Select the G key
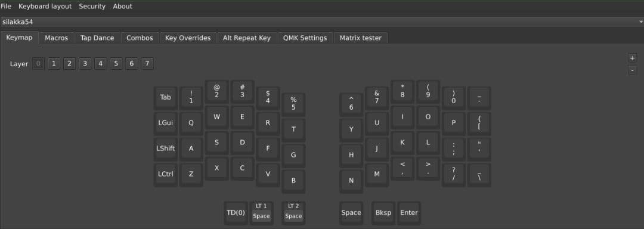The width and height of the screenshot is (644, 229). click(x=293, y=155)
